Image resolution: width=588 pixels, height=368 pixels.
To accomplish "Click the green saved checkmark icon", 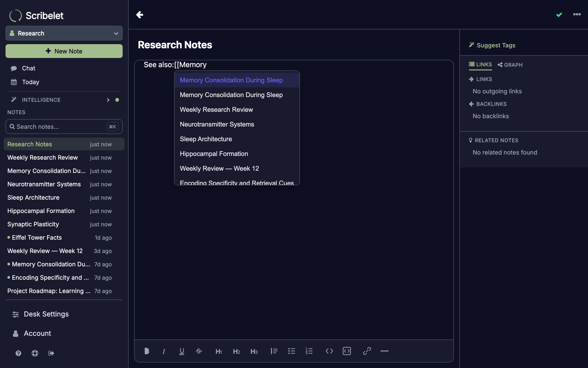I will click(559, 15).
